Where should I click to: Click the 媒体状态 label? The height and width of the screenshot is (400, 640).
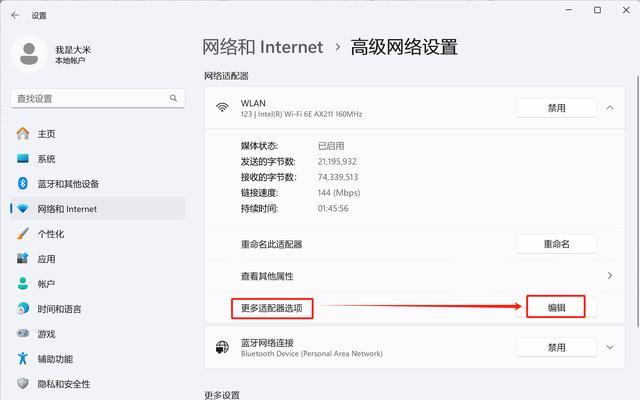[x=259, y=146]
